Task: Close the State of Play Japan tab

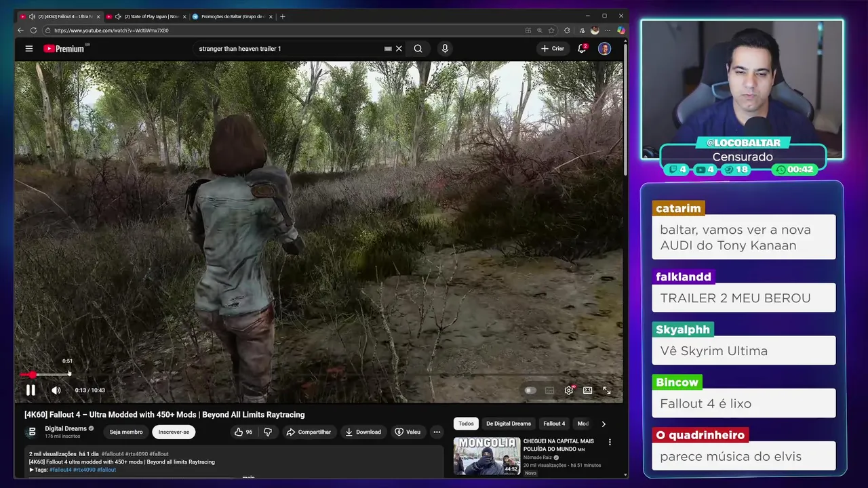Action: (184, 16)
